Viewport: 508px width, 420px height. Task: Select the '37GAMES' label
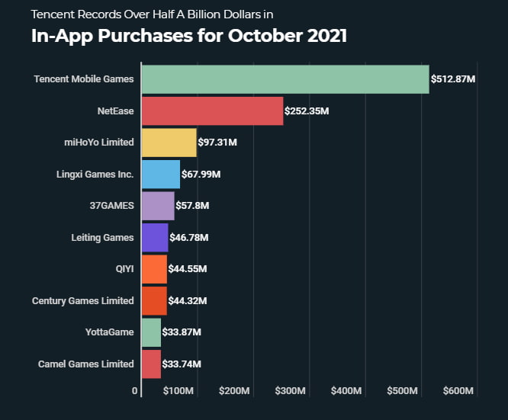click(112, 206)
